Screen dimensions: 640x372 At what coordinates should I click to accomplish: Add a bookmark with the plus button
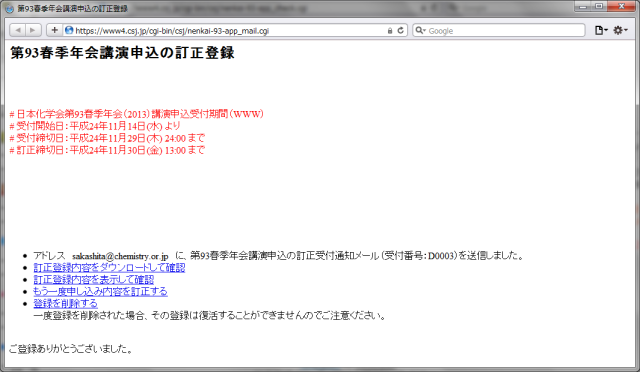click(54, 30)
